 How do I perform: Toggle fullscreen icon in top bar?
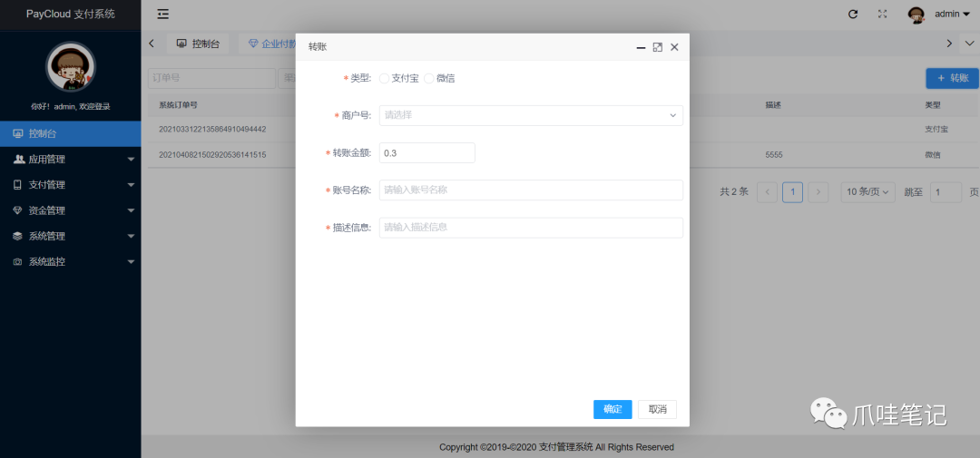click(x=883, y=14)
